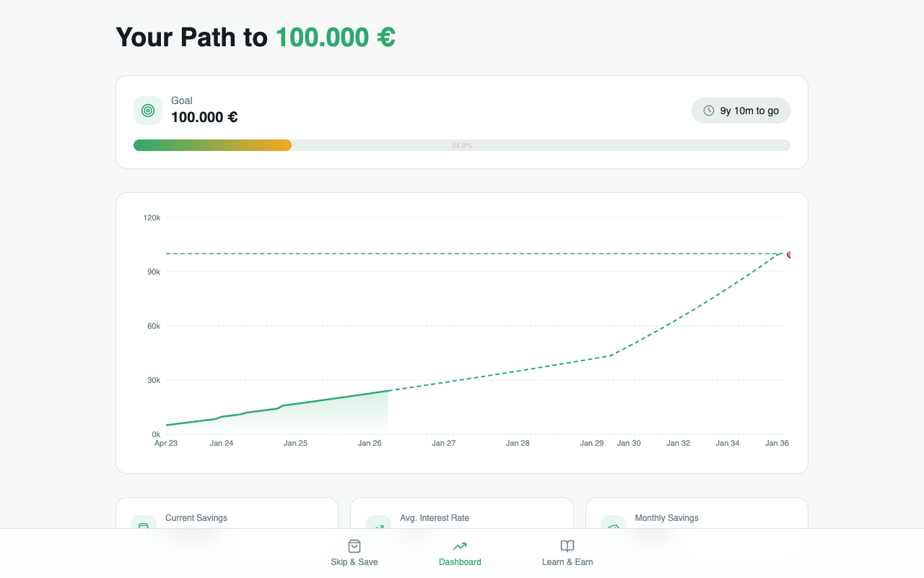Click the goal target icon

[x=148, y=111]
